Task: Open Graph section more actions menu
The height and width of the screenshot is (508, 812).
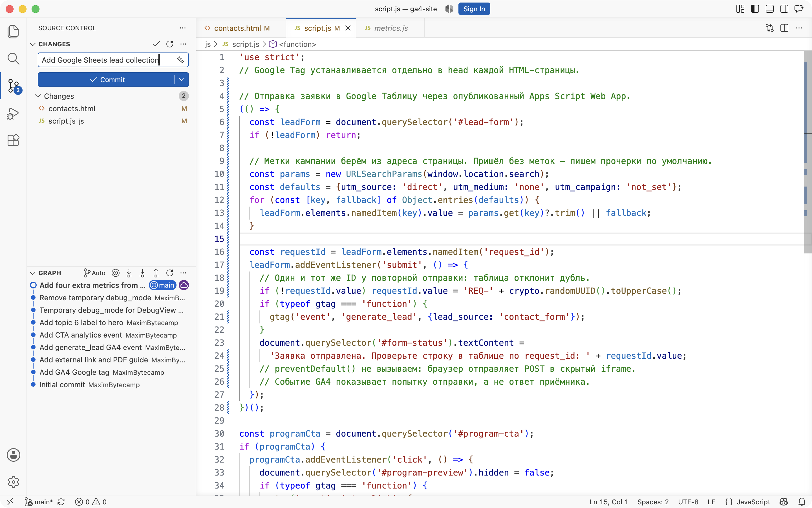Action: click(x=183, y=273)
